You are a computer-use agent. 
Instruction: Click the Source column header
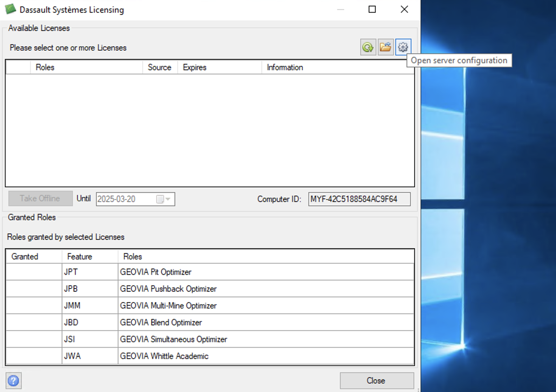[x=160, y=67]
